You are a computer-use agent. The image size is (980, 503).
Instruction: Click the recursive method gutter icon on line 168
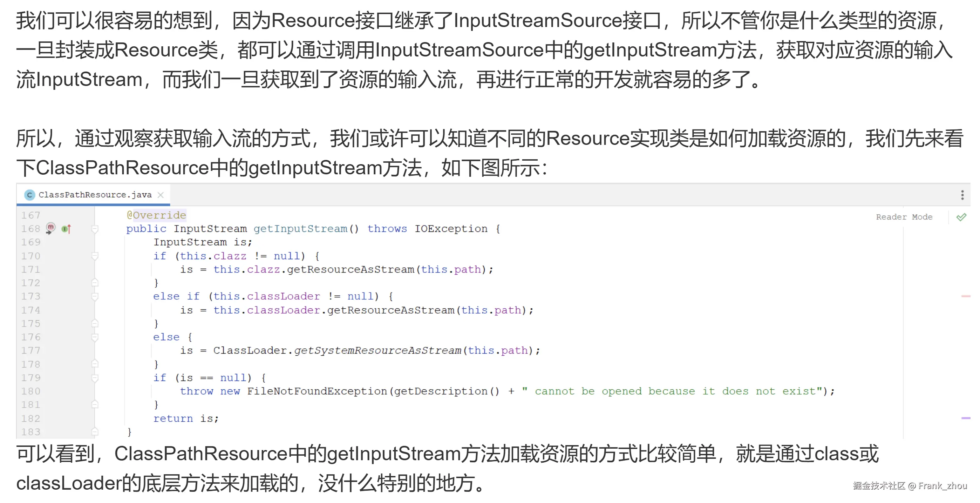tap(50, 228)
